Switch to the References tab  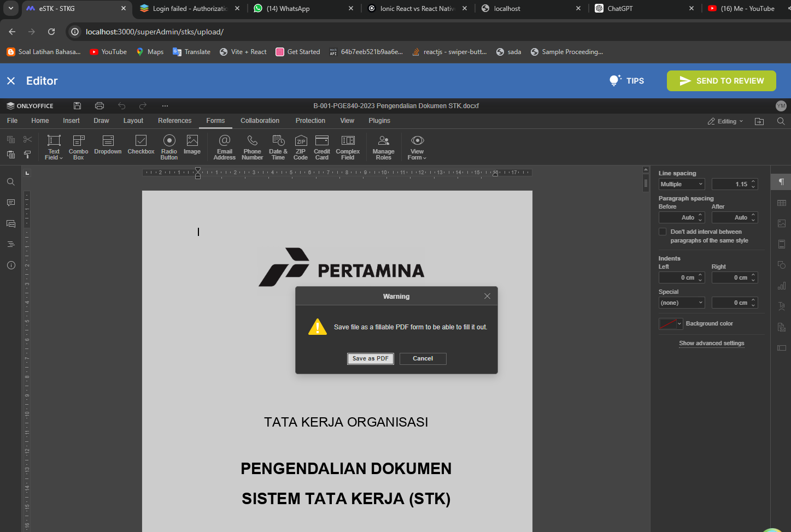[x=175, y=121]
